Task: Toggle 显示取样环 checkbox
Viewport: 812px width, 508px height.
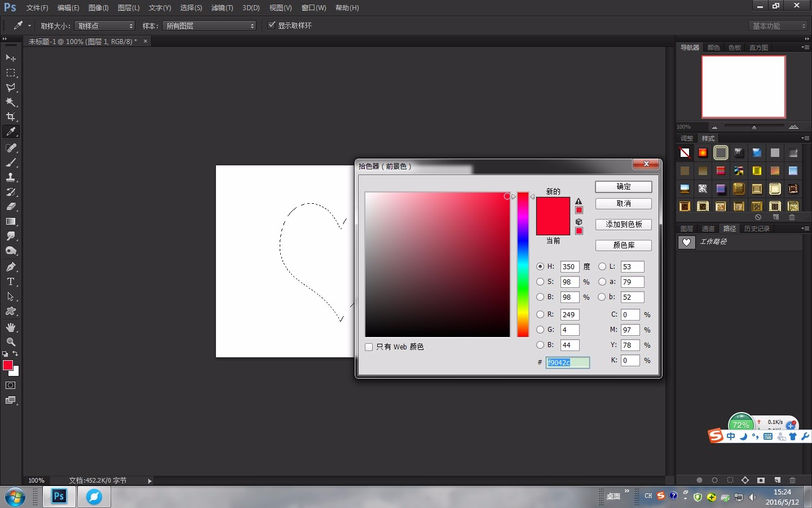Action: click(272, 25)
